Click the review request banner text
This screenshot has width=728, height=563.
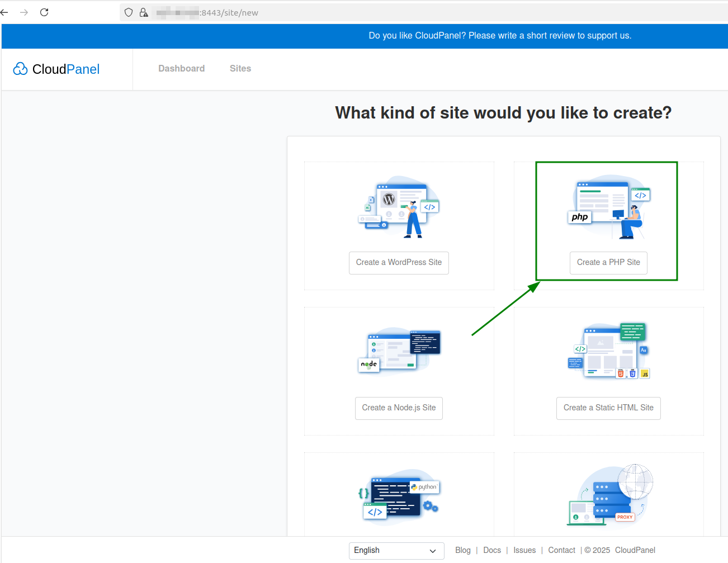click(500, 36)
